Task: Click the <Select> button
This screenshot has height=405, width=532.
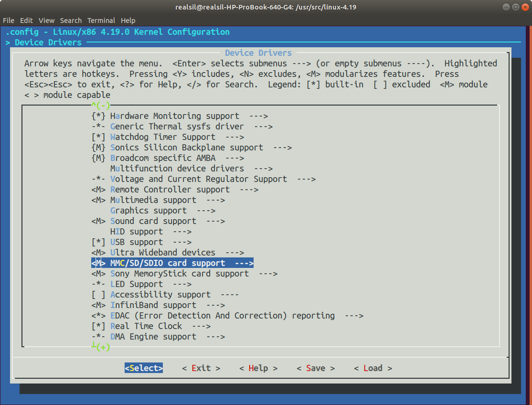Action: pyautogui.click(x=144, y=368)
